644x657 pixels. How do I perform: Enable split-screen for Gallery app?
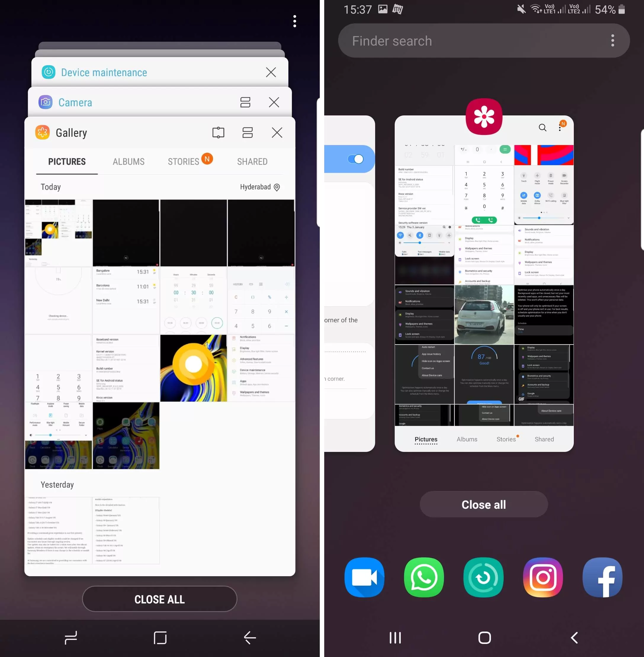(247, 132)
